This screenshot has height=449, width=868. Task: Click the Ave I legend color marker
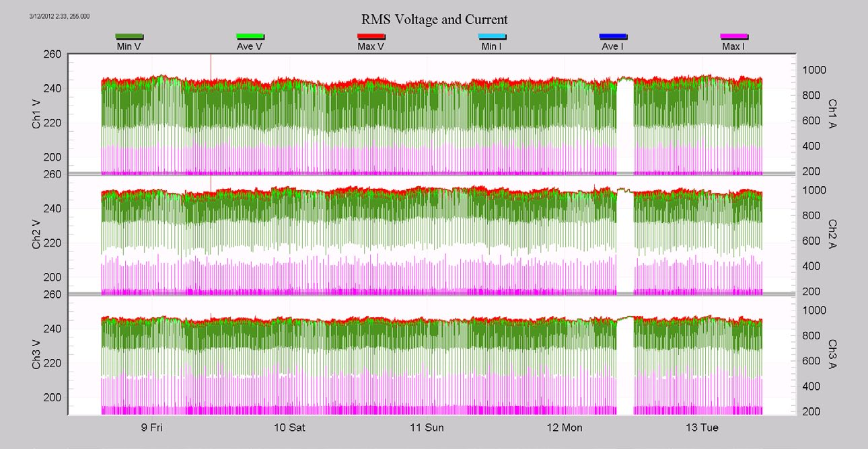(612, 37)
